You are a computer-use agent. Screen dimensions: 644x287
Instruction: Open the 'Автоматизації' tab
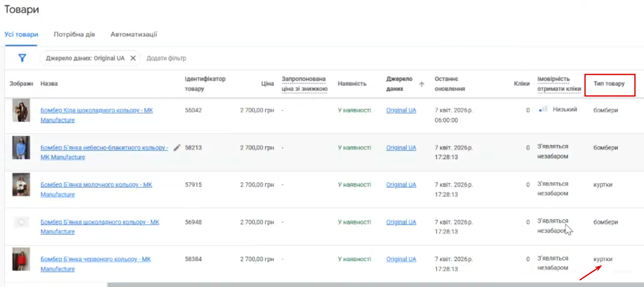point(134,34)
